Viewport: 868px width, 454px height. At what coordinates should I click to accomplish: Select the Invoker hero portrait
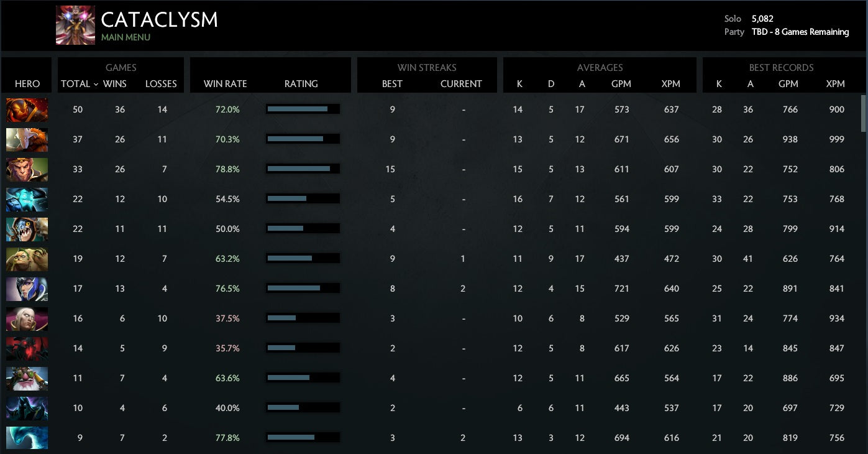click(x=27, y=319)
